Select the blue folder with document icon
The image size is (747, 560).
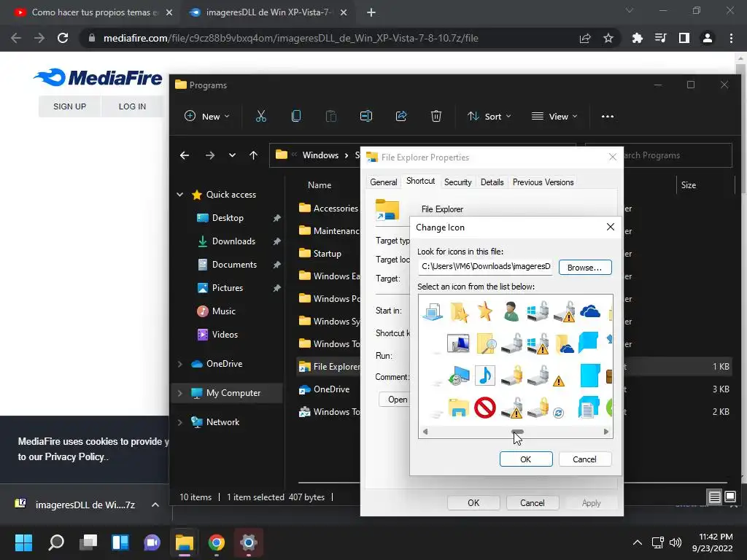tap(589, 408)
